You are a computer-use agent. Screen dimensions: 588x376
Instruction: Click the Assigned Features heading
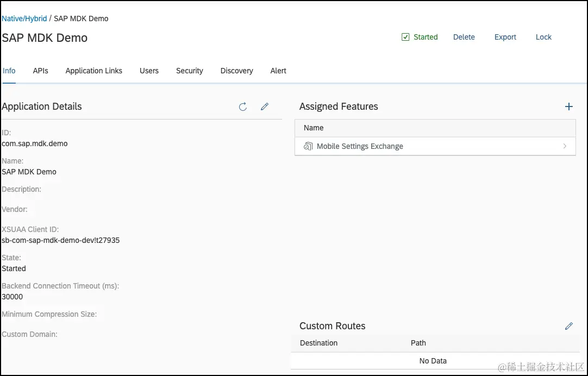pyautogui.click(x=339, y=106)
